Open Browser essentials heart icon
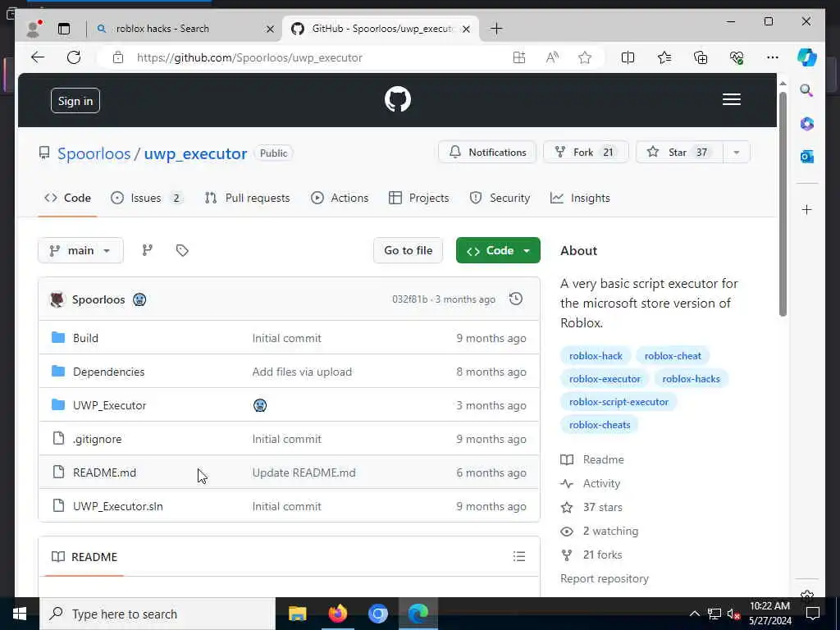The height and width of the screenshot is (630, 840). click(x=737, y=57)
